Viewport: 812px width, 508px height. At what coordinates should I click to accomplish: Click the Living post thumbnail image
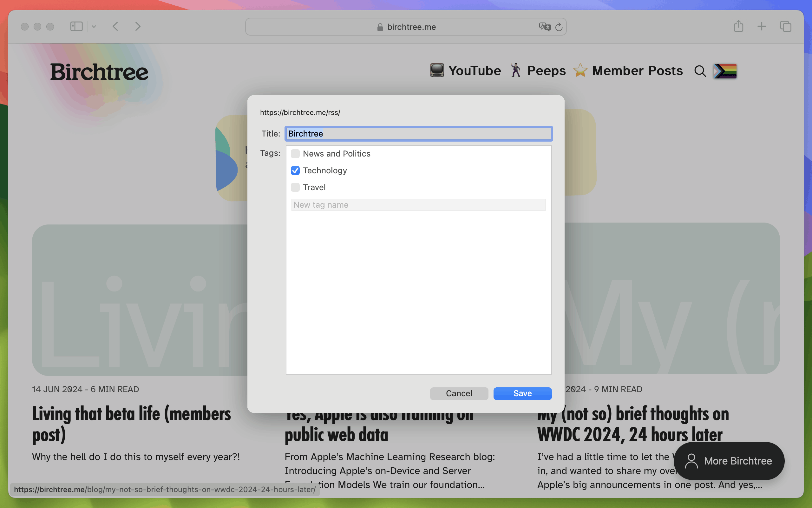[140, 300]
